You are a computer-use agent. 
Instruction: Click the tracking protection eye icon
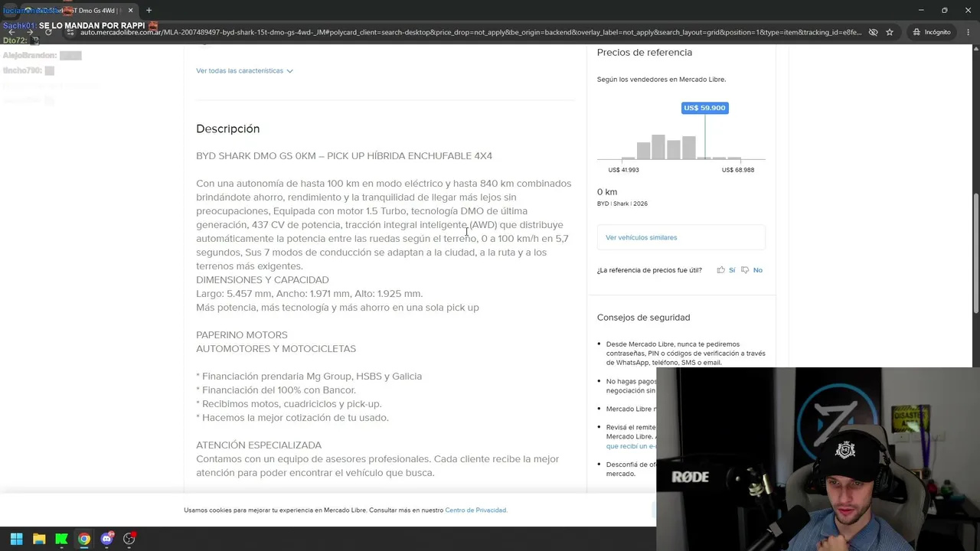tap(873, 32)
